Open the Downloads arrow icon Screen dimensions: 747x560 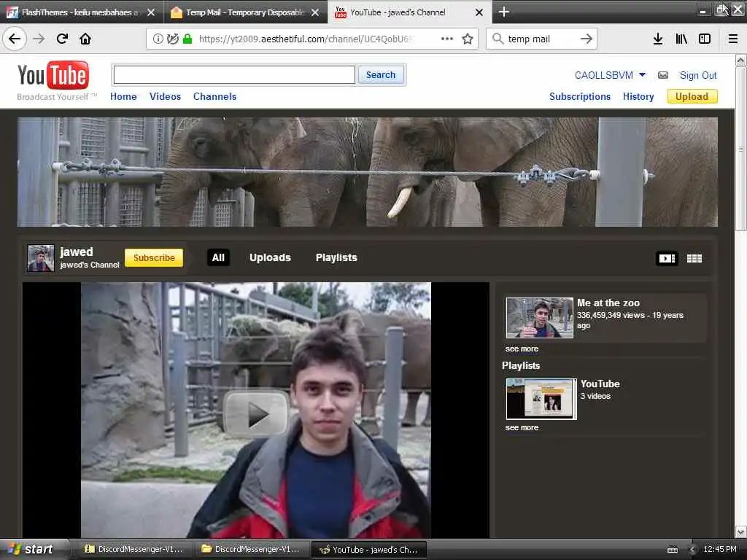click(657, 39)
